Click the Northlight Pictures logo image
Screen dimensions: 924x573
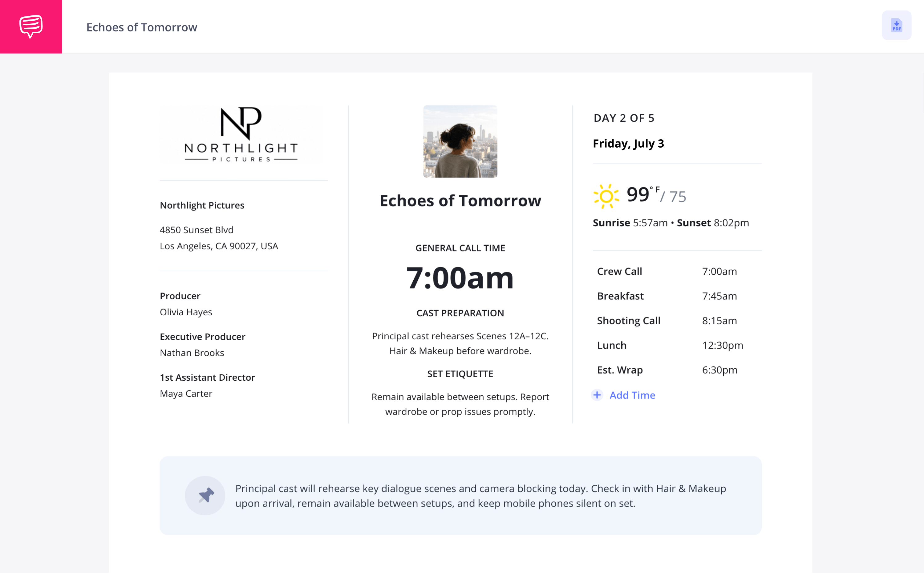pos(241,134)
